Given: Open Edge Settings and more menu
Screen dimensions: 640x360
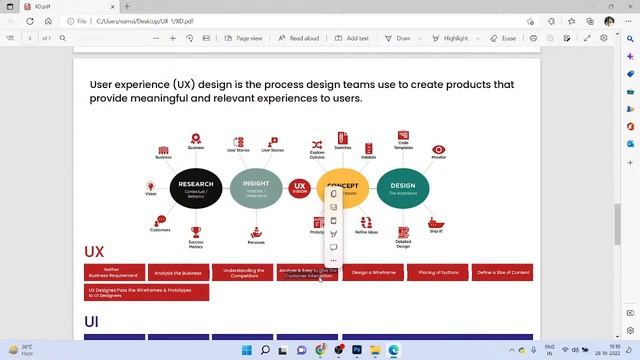Looking at the screenshot, I should pos(629,21).
